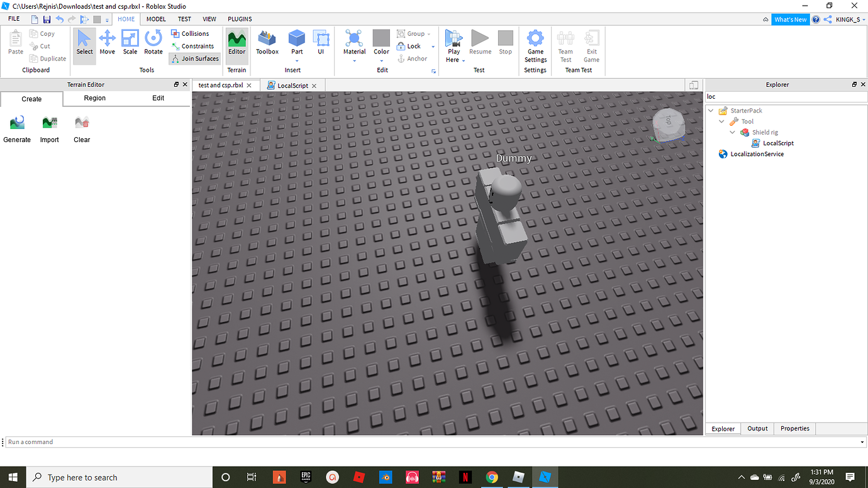
Task: Click the What's New button
Action: (x=791, y=19)
